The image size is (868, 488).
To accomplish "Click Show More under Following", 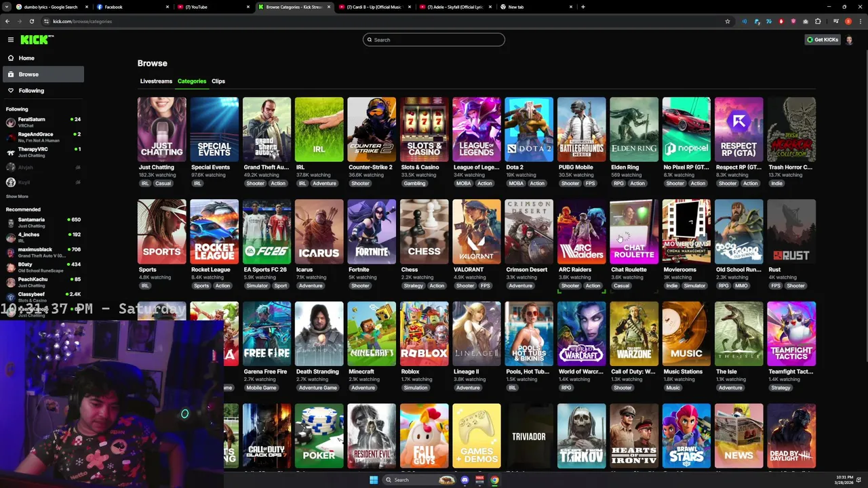I will pos(17,197).
